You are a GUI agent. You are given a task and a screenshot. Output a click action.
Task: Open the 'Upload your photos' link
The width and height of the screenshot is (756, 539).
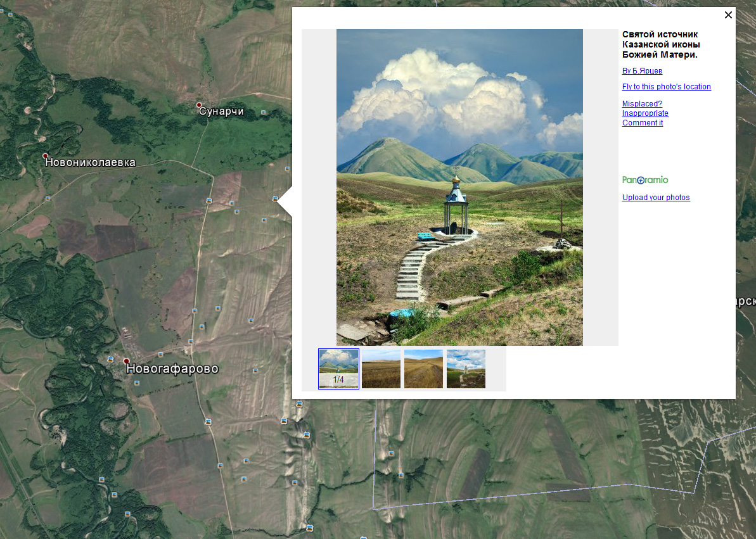(x=655, y=198)
